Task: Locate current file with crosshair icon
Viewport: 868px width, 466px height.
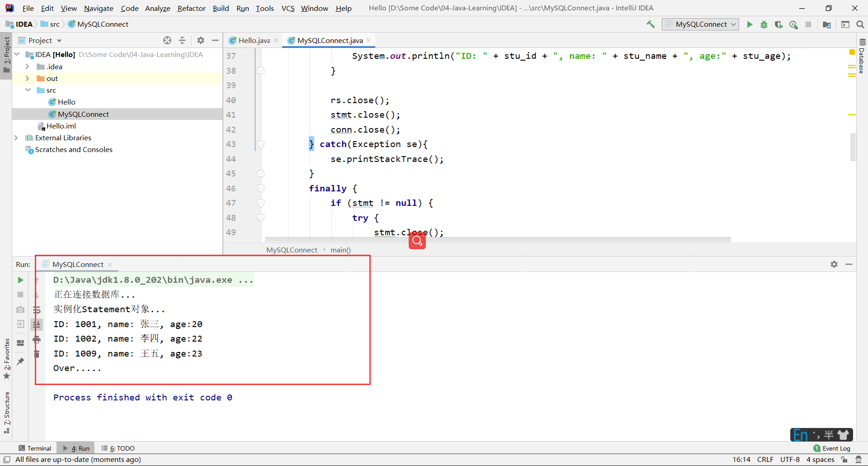Action: point(167,40)
